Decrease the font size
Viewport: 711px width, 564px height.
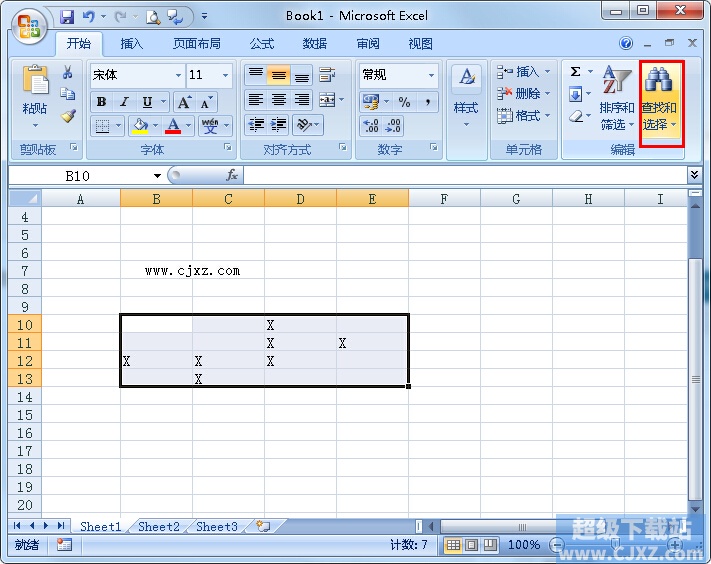point(206,102)
